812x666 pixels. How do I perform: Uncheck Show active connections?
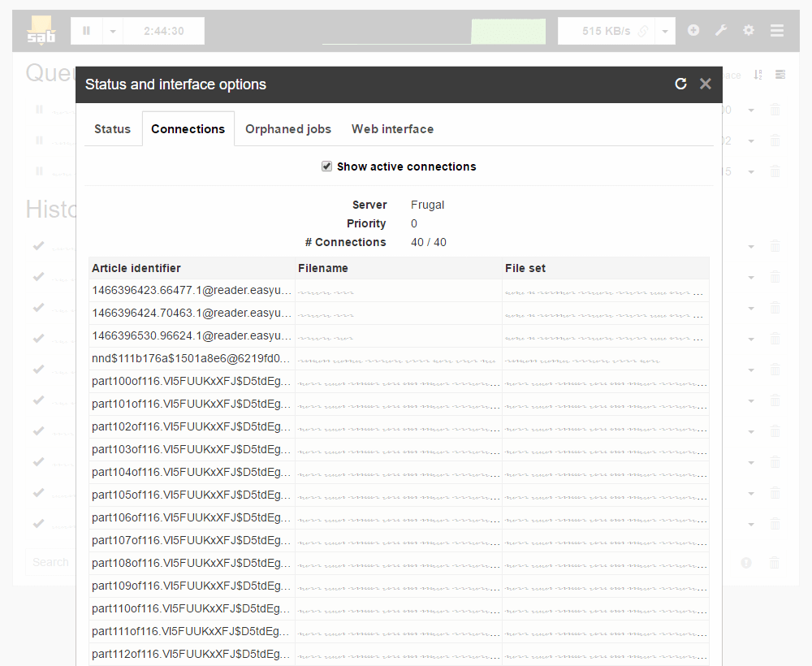[x=326, y=166]
